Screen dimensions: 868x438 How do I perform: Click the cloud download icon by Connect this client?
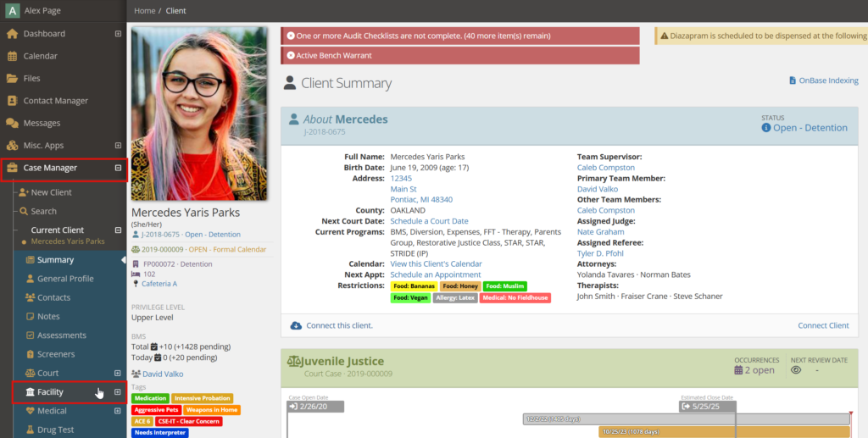[x=296, y=325]
